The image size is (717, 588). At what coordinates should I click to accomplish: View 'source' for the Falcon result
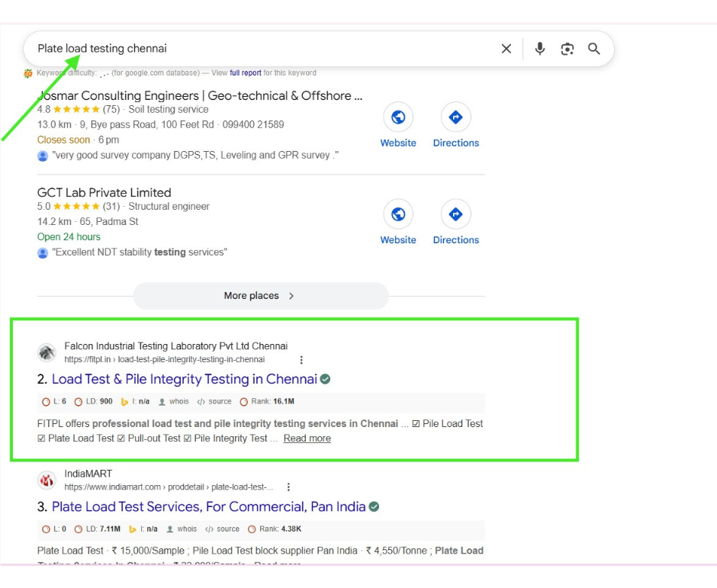pyautogui.click(x=214, y=401)
